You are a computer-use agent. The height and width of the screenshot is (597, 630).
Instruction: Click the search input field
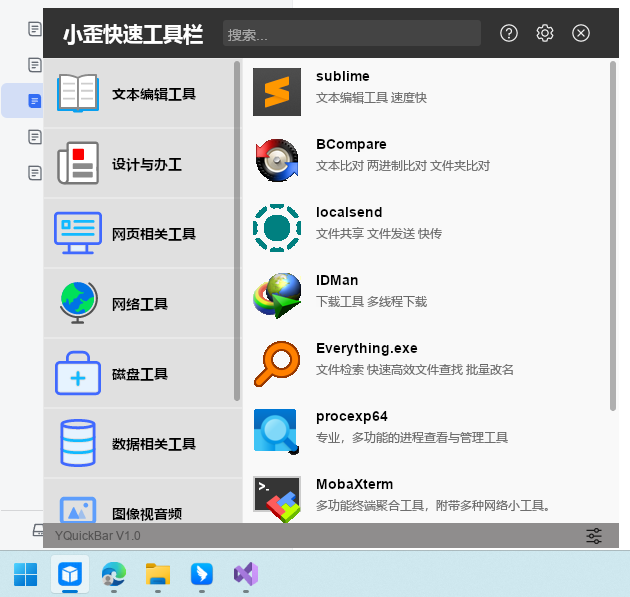(x=352, y=33)
